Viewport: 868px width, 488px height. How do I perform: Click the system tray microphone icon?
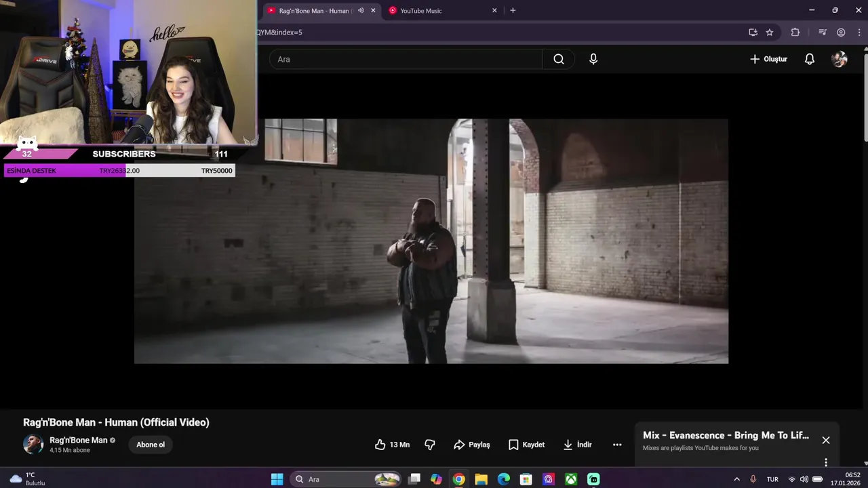click(x=753, y=479)
